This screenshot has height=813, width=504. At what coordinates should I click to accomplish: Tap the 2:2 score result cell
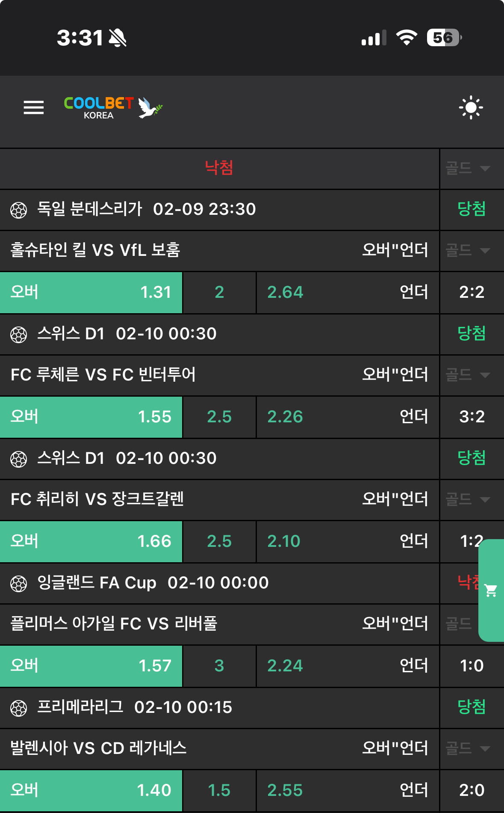(472, 292)
